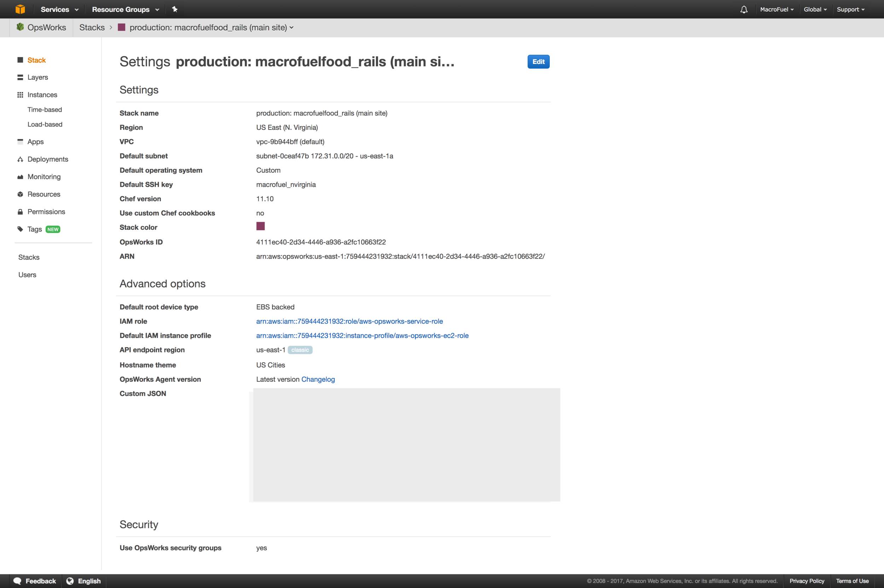Click the Stack sidebar icon
Screen dimensions: 884x588
point(20,60)
